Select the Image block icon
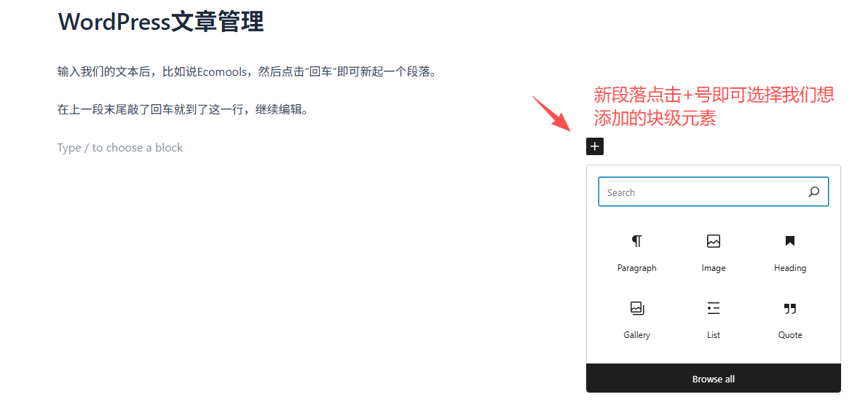Image resolution: width=868 pixels, height=413 pixels. (713, 241)
